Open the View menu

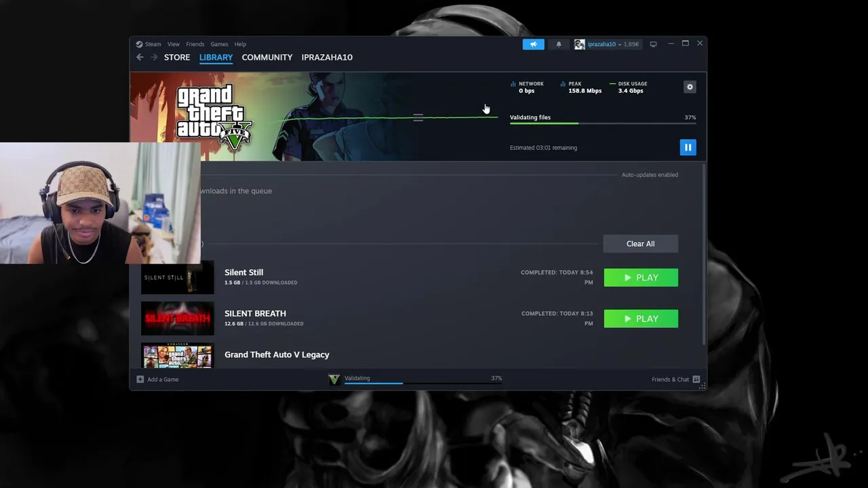pos(174,44)
